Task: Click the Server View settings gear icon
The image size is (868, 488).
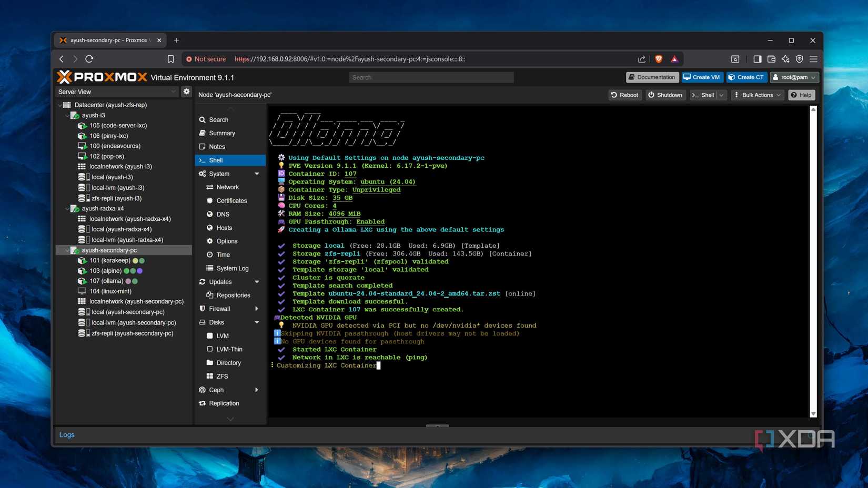Action: click(x=186, y=91)
